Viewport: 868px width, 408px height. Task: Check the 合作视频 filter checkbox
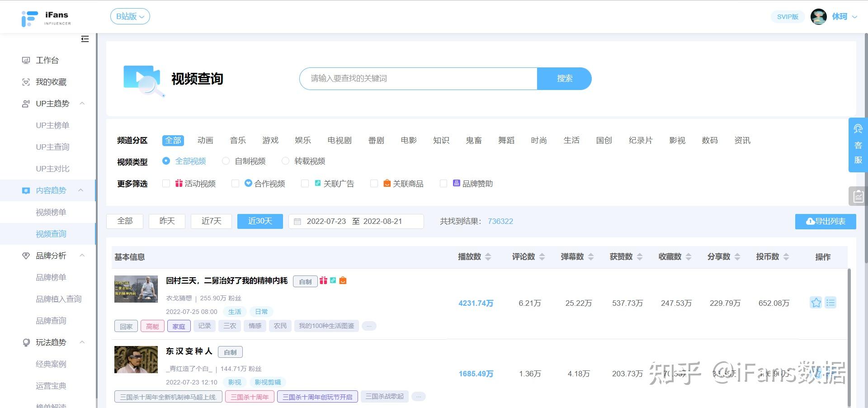[x=235, y=184]
